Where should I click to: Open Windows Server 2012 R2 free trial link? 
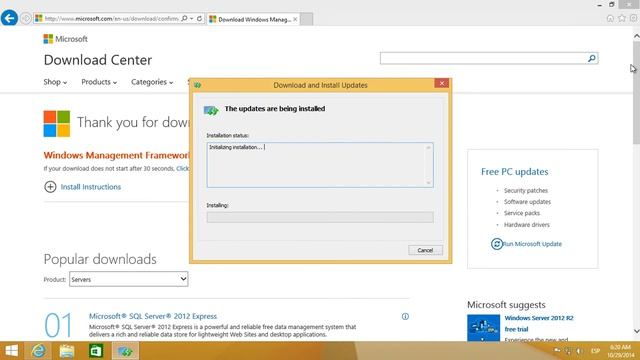[x=539, y=323]
